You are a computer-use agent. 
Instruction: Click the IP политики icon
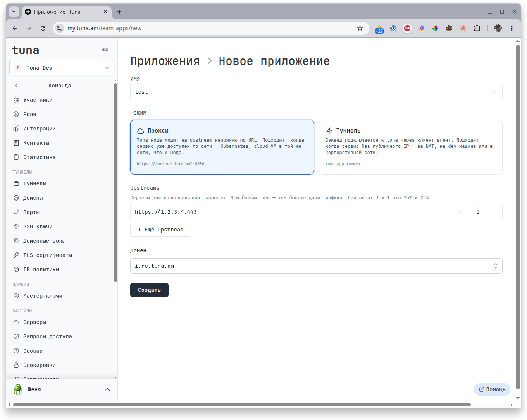click(x=16, y=269)
